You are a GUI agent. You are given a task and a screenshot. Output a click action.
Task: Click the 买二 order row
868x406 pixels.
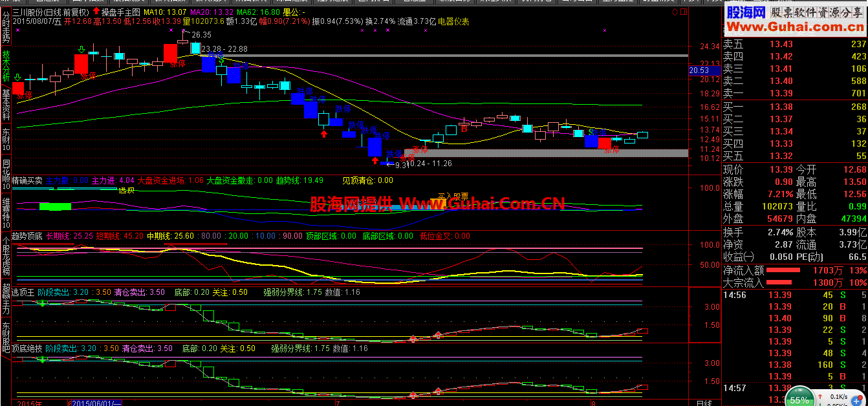click(794, 119)
